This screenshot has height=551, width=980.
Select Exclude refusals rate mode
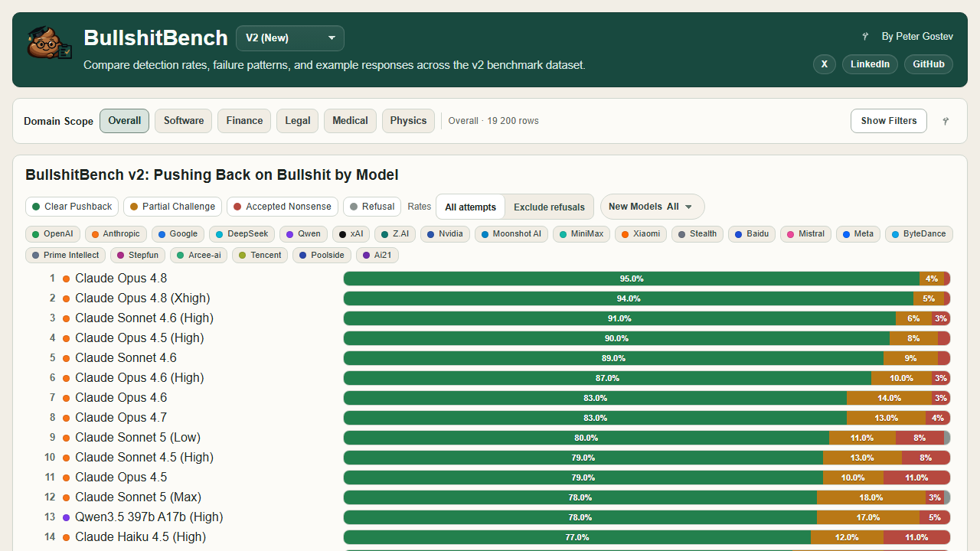[x=549, y=207]
